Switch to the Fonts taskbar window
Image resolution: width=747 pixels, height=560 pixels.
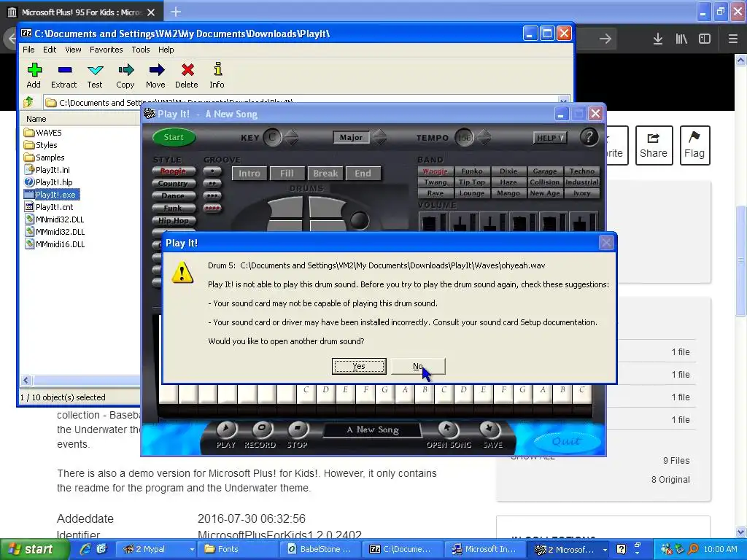point(237,549)
